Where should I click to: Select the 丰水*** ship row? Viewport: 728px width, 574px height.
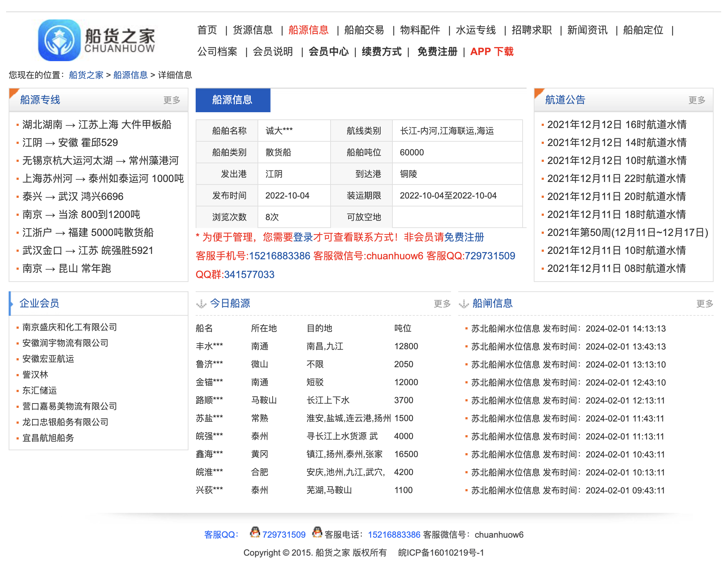(209, 346)
